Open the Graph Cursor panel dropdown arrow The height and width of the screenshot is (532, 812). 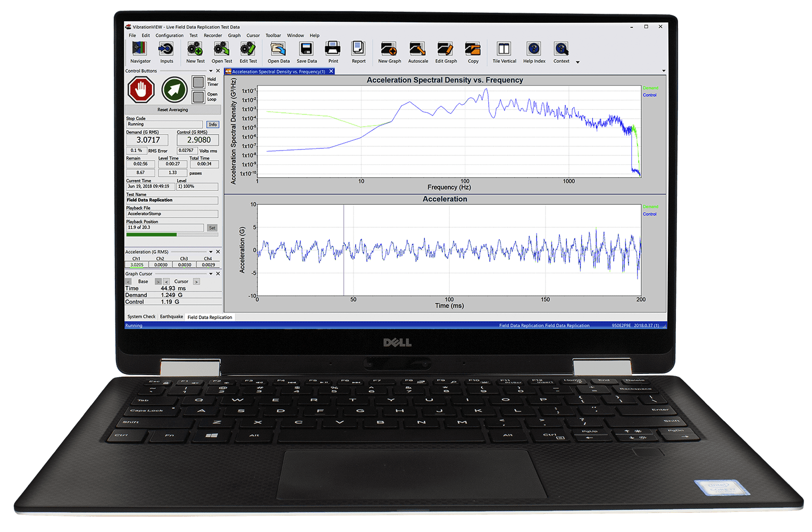(x=211, y=273)
